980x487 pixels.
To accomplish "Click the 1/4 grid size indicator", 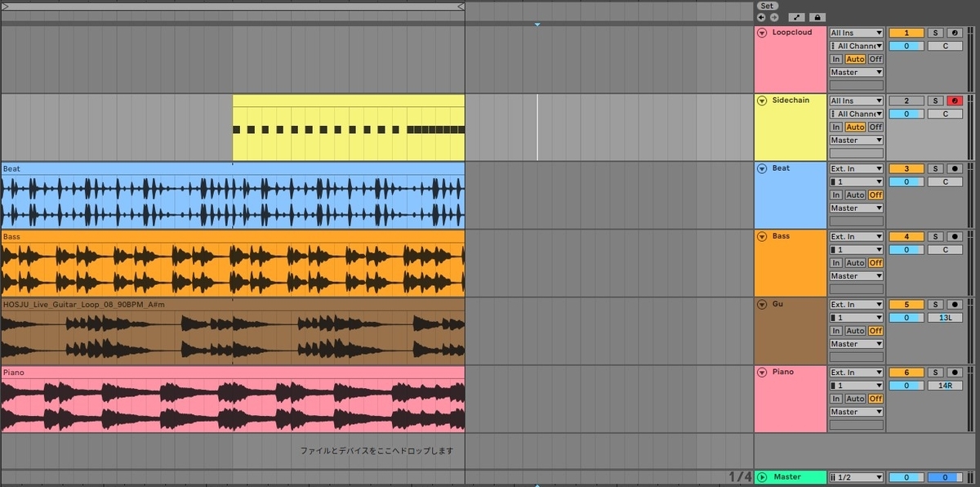I will (x=740, y=476).
